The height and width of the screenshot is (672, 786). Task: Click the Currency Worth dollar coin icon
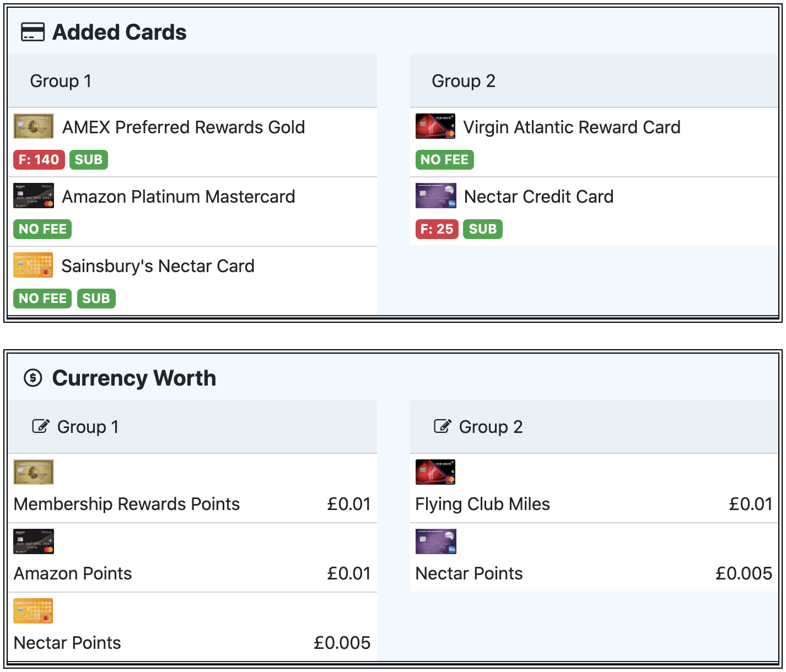click(33, 378)
